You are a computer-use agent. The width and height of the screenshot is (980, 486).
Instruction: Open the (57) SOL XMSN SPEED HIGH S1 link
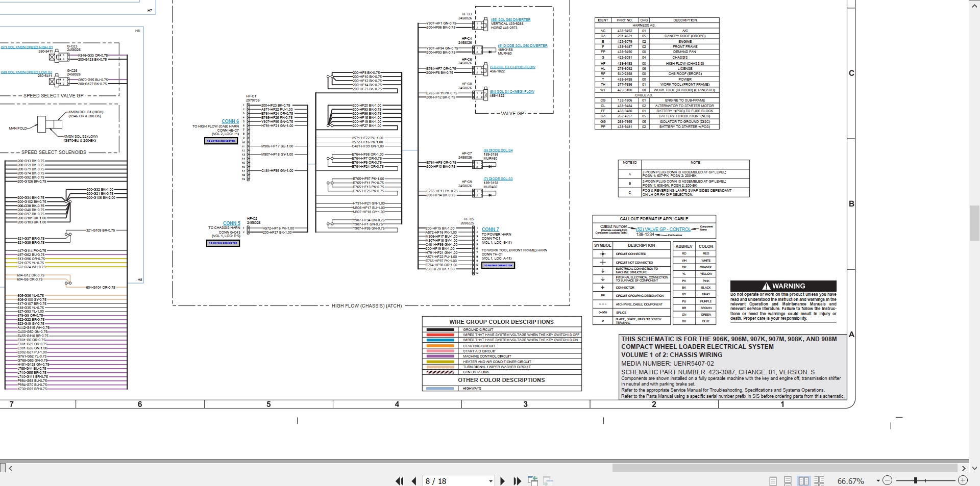[x=27, y=47]
